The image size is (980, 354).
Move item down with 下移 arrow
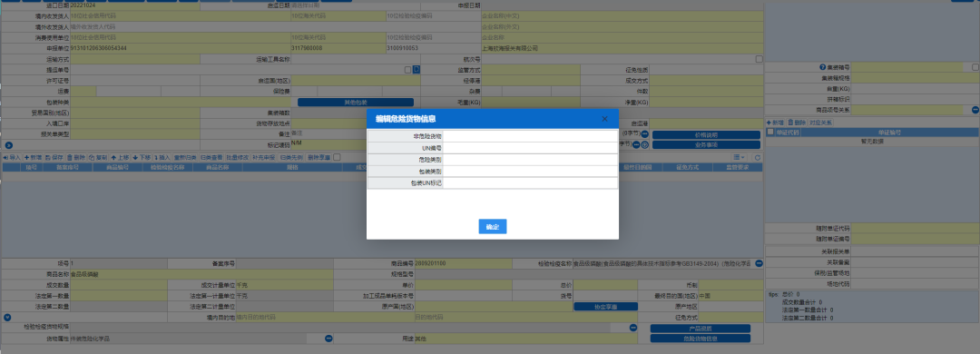coord(142,157)
